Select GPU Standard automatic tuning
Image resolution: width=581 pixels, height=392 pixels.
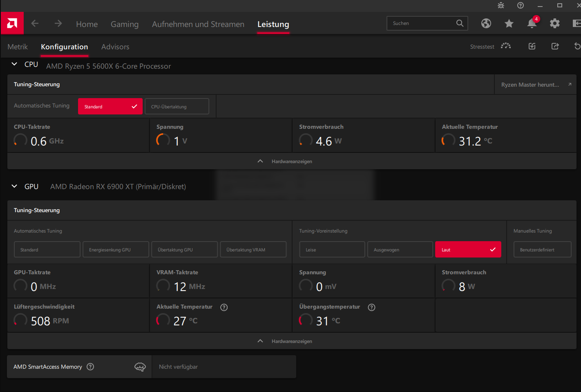coord(47,249)
